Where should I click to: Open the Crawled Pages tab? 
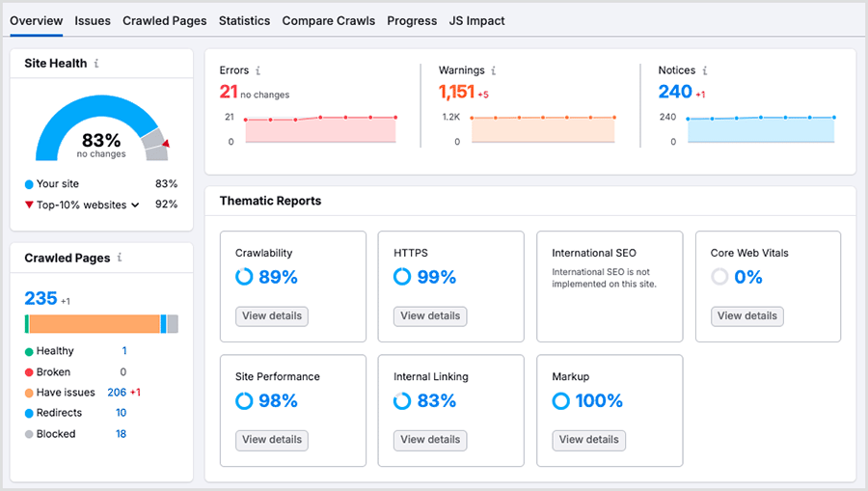click(164, 21)
